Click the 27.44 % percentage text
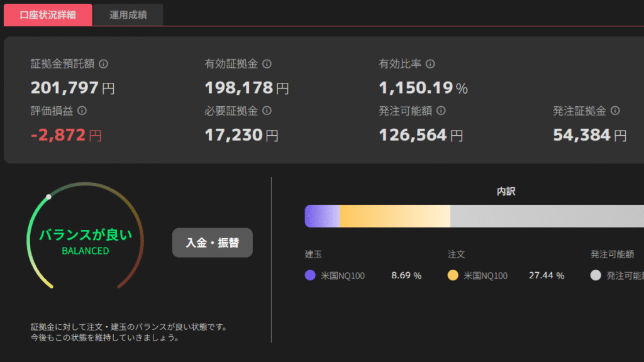This screenshot has height=362, width=644. click(x=547, y=275)
